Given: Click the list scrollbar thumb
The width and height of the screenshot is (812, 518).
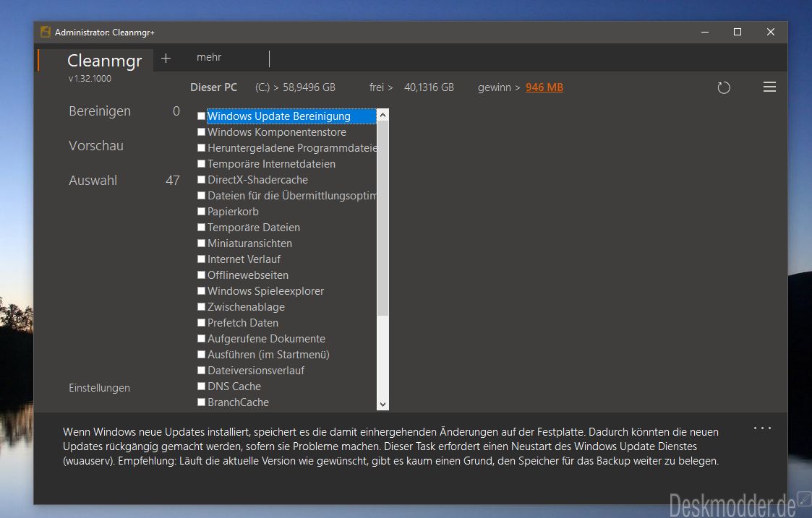Looking at the screenshot, I should (383, 218).
